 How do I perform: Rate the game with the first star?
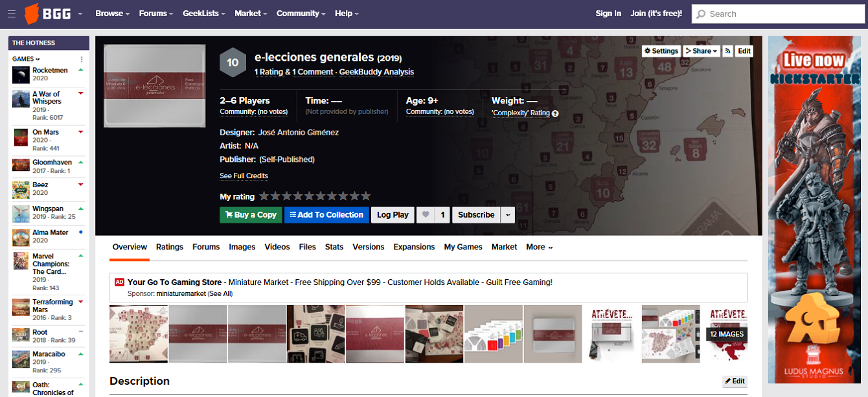coord(264,196)
